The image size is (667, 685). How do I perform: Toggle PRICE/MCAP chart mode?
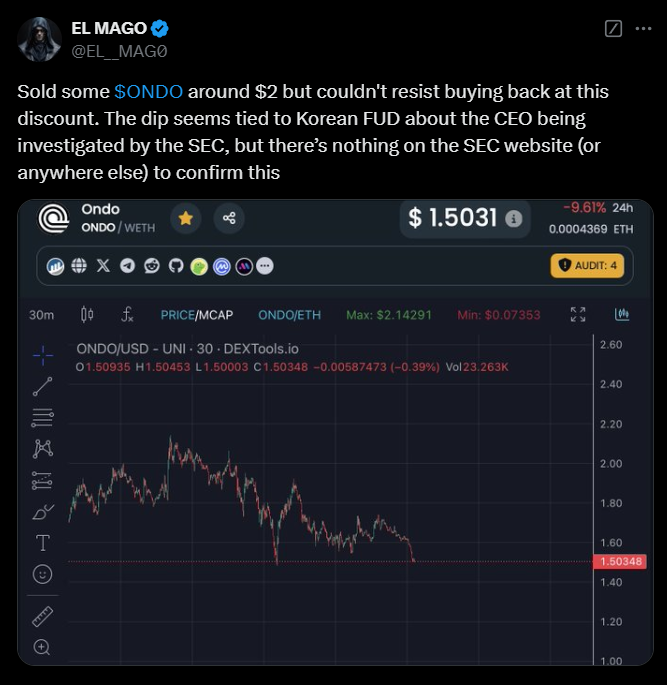197,315
